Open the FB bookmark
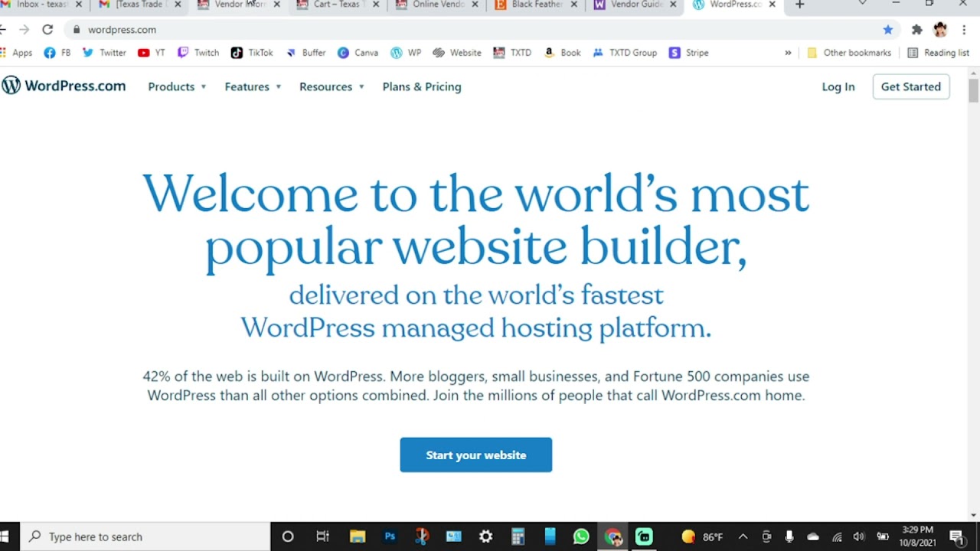 click(x=57, y=53)
